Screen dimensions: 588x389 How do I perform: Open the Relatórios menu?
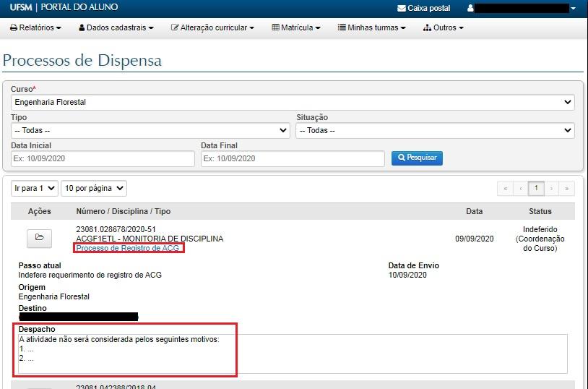pos(36,28)
